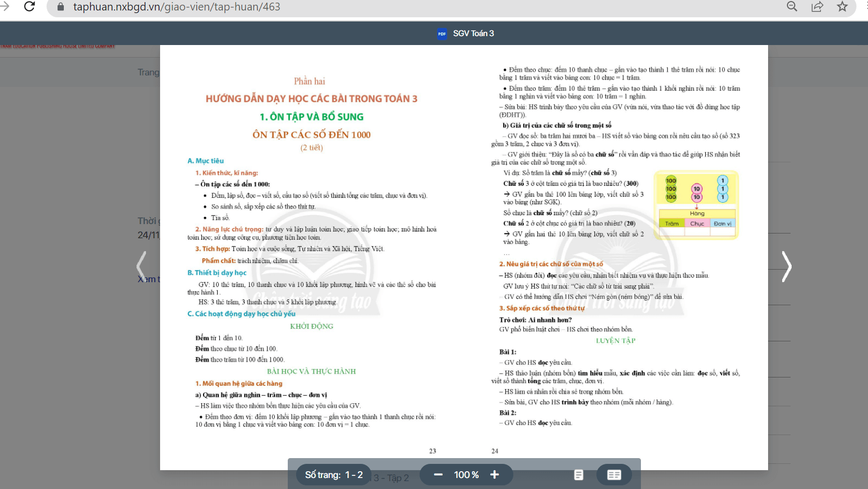This screenshot has width=868, height=489.
Task: Go to previous pages with left arrow
Action: [141, 266]
